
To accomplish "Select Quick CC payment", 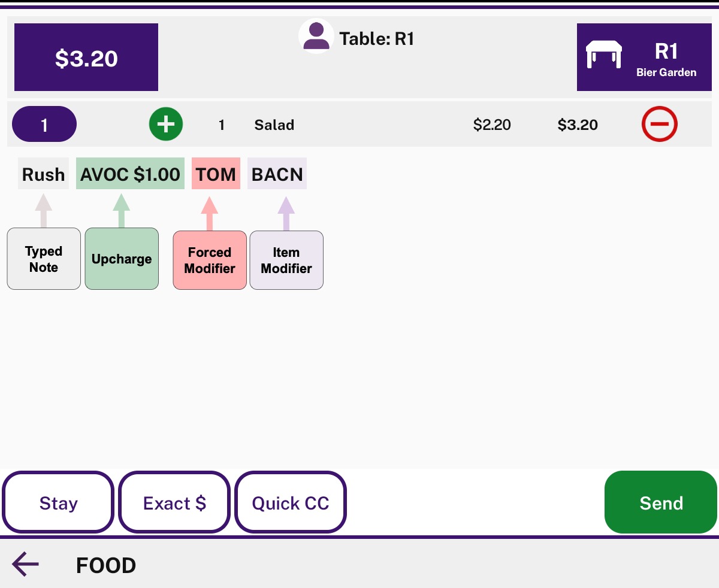I will point(291,502).
